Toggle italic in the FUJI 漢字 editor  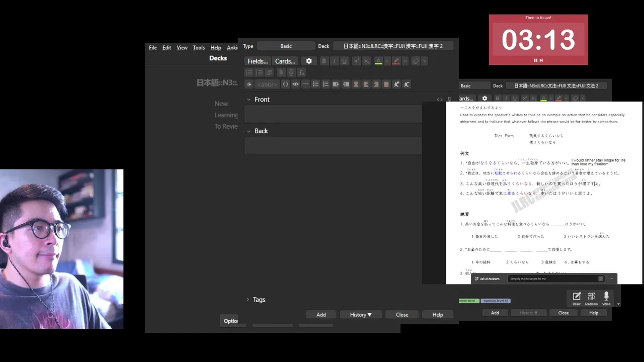334,61
